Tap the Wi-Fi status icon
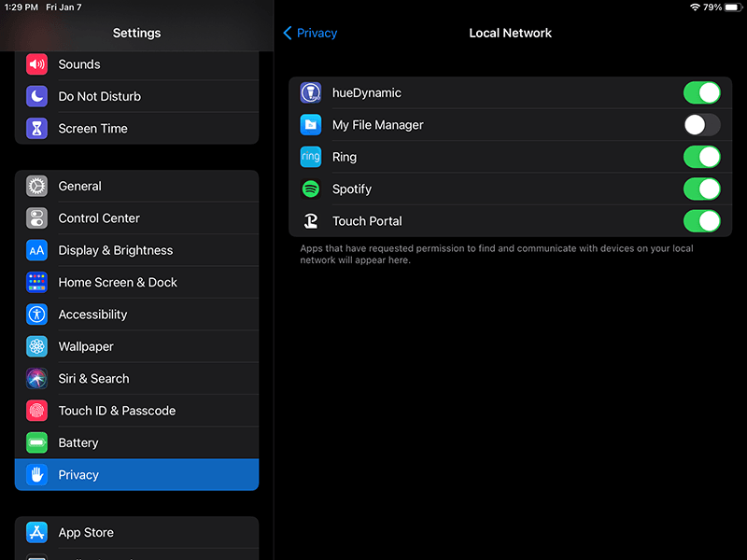This screenshot has width=747, height=560. point(695,7)
